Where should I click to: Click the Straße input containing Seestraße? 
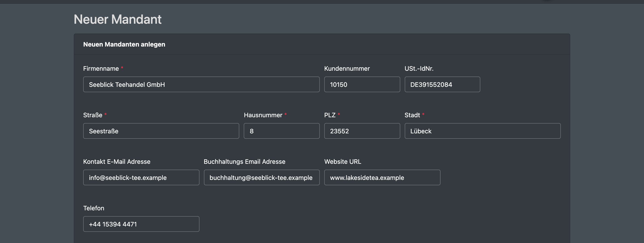[x=161, y=131]
